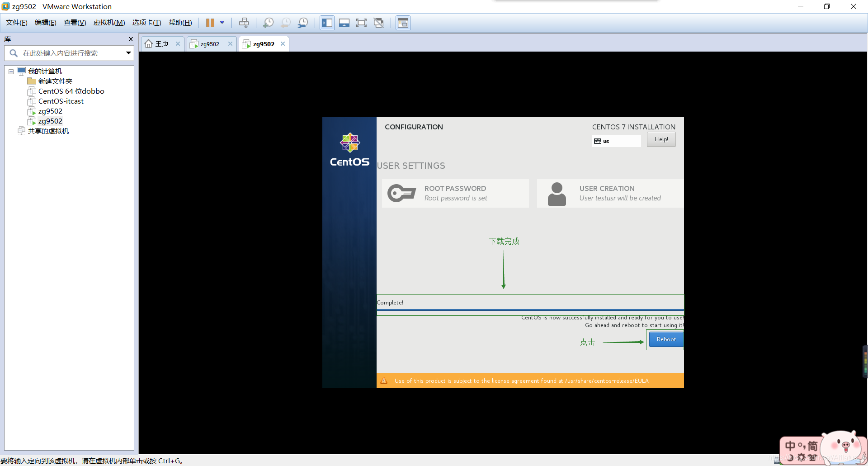Click the Pause virtual machine icon
Viewport: 868px width, 466px height.
[x=210, y=23]
